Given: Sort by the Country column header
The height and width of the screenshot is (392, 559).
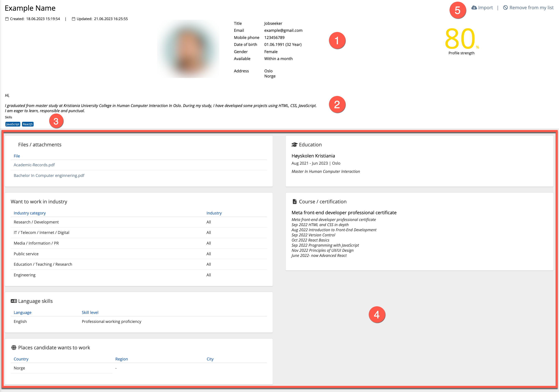Looking at the screenshot, I should [x=21, y=359].
